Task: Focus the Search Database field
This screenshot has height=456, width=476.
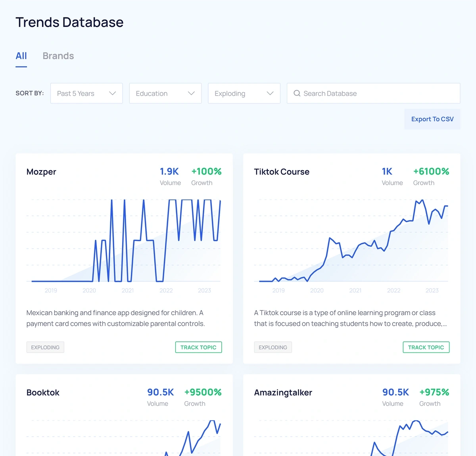Action: (377, 93)
